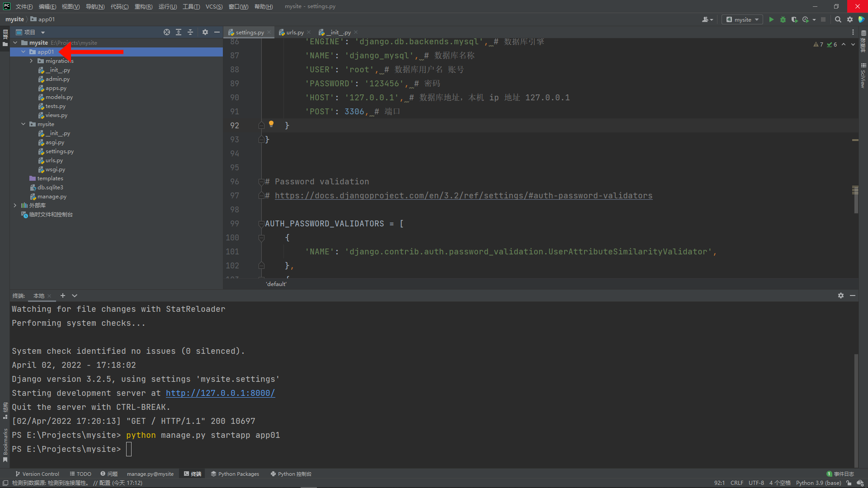Open the event log indicator
Viewport: 868px width, 488px height.
tap(840, 474)
